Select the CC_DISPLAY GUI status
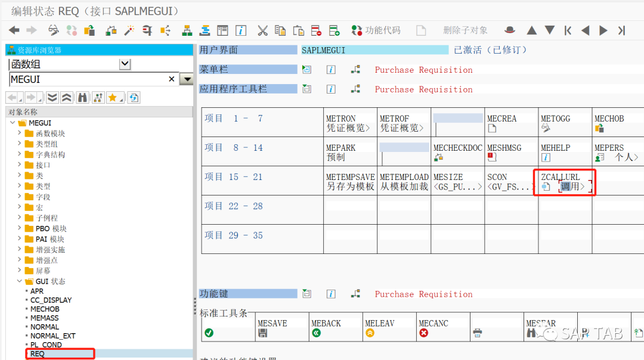Image resolution: width=644 pixels, height=360 pixels. click(x=51, y=300)
